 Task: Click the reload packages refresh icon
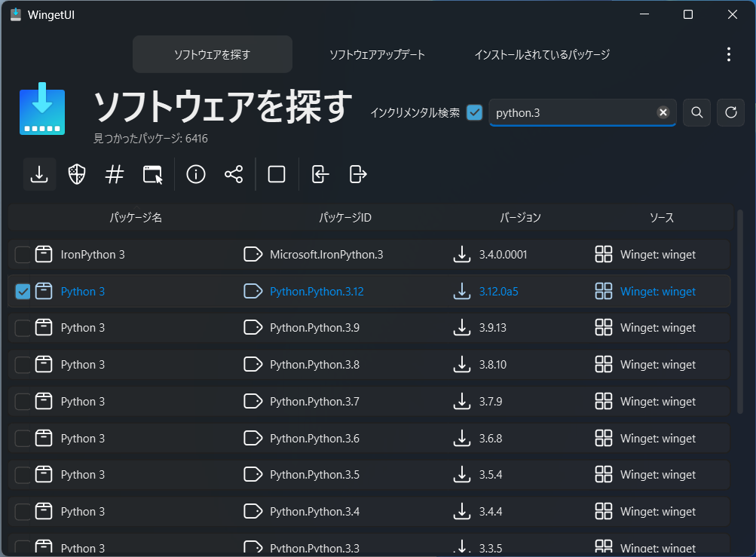point(731,112)
